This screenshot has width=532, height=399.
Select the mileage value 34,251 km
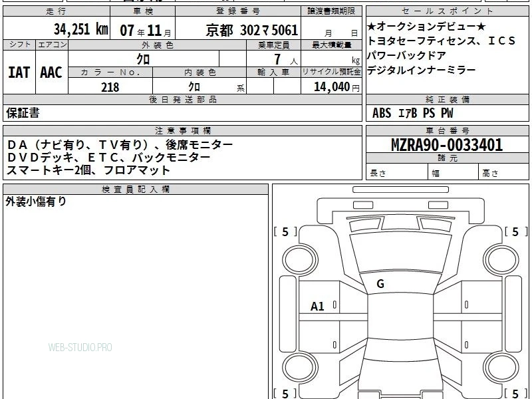point(80,29)
